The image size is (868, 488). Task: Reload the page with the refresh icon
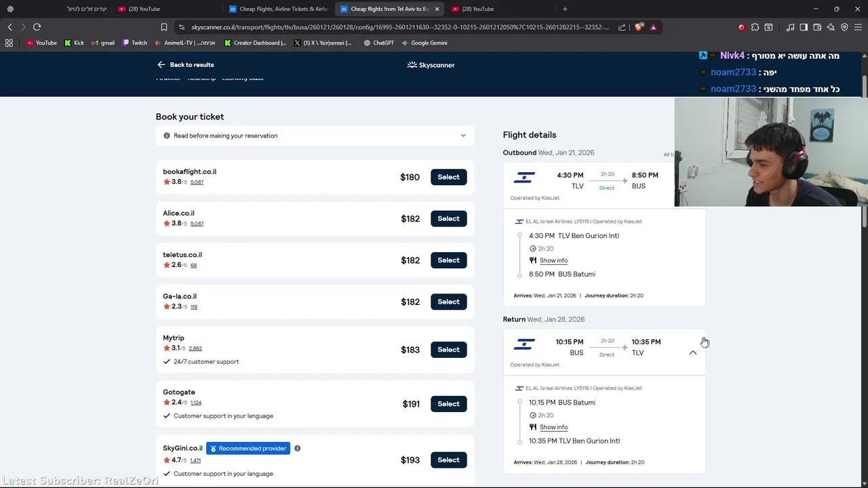tap(37, 27)
